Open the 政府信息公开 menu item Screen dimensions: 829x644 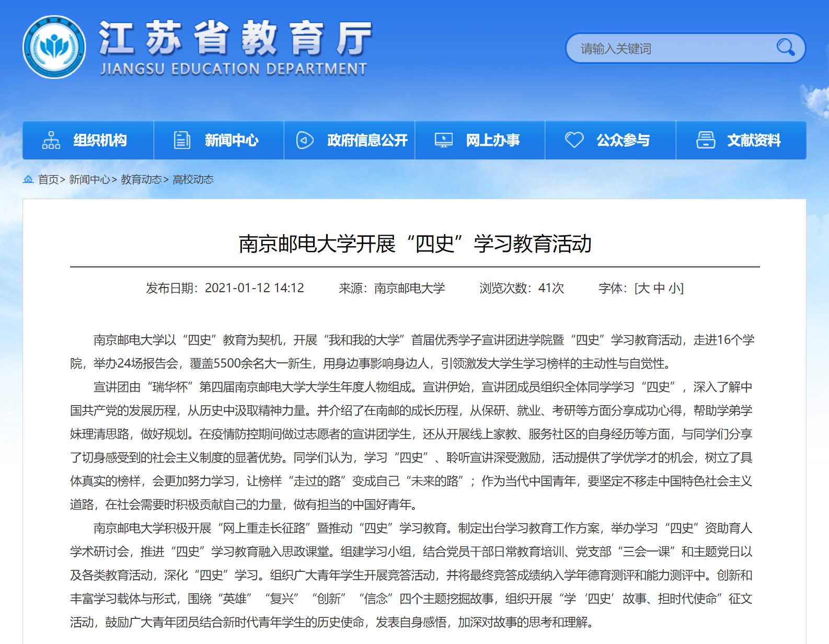click(x=367, y=140)
